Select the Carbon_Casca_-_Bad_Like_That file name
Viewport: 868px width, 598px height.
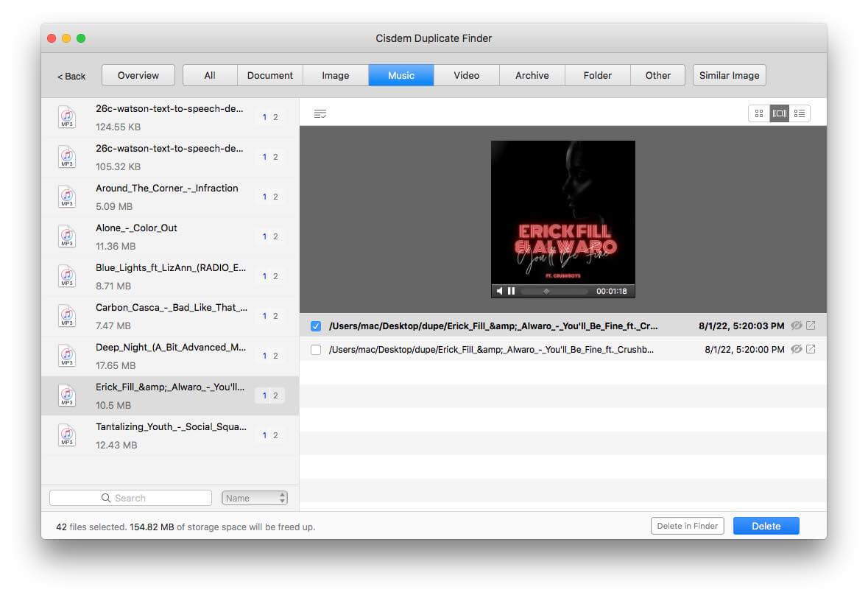click(x=171, y=308)
